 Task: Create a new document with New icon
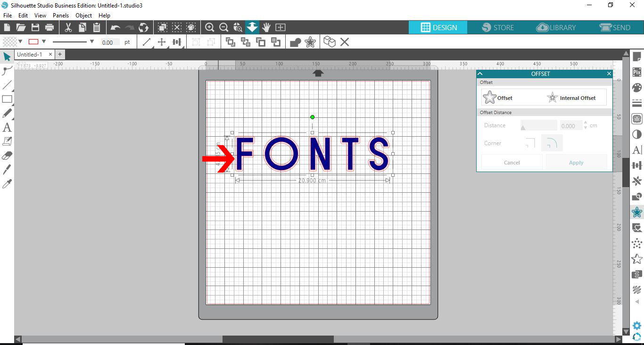[7, 27]
